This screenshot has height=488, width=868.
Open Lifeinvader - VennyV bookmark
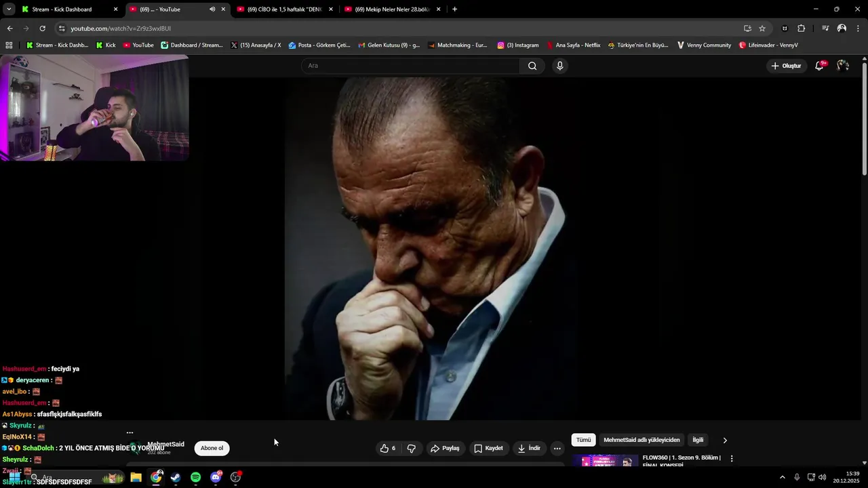[768, 45]
